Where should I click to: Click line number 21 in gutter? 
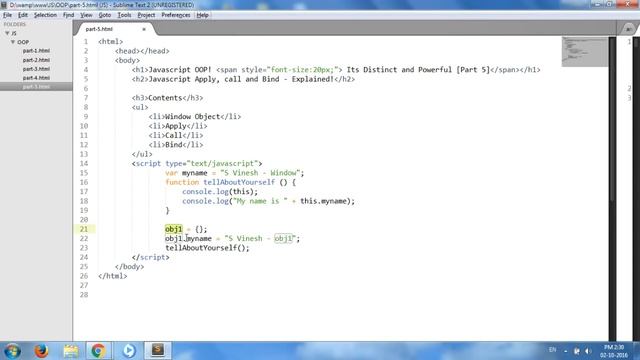click(x=84, y=229)
